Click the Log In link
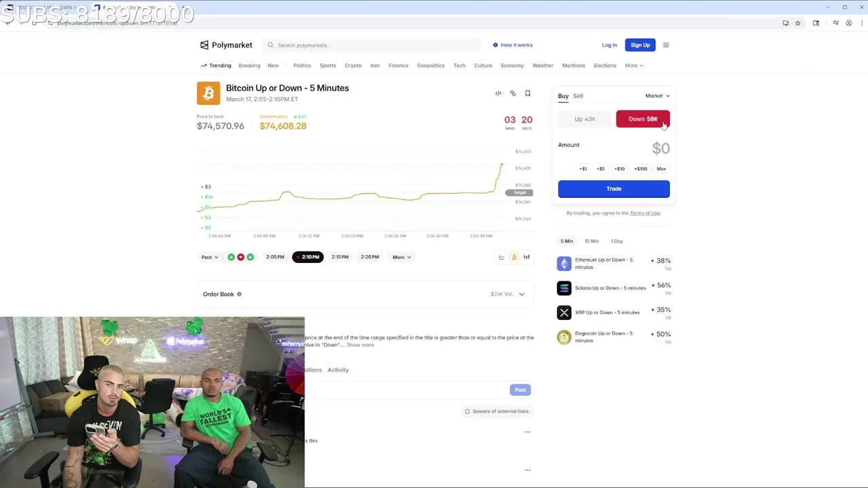This screenshot has width=868, height=488. coord(609,45)
